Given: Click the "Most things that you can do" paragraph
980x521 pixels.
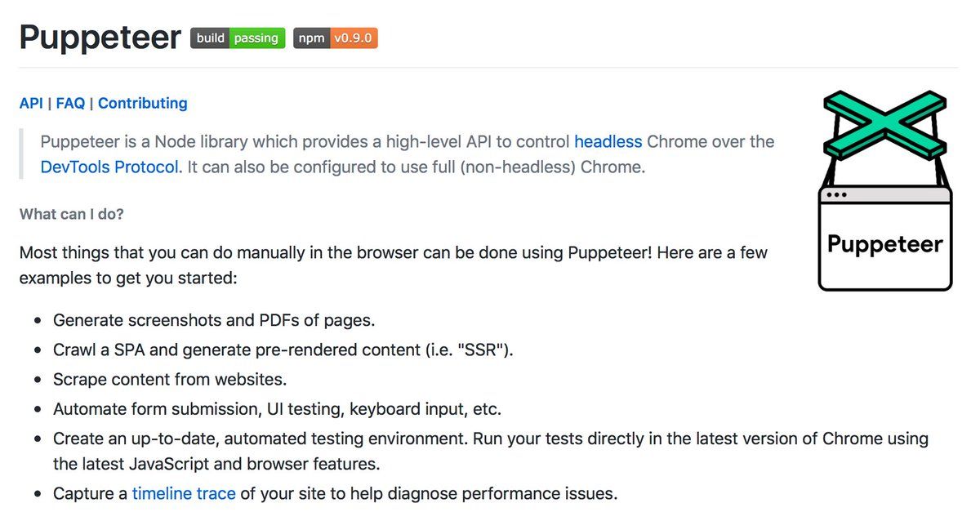Looking at the screenshot, I should [x=394, y=265].
